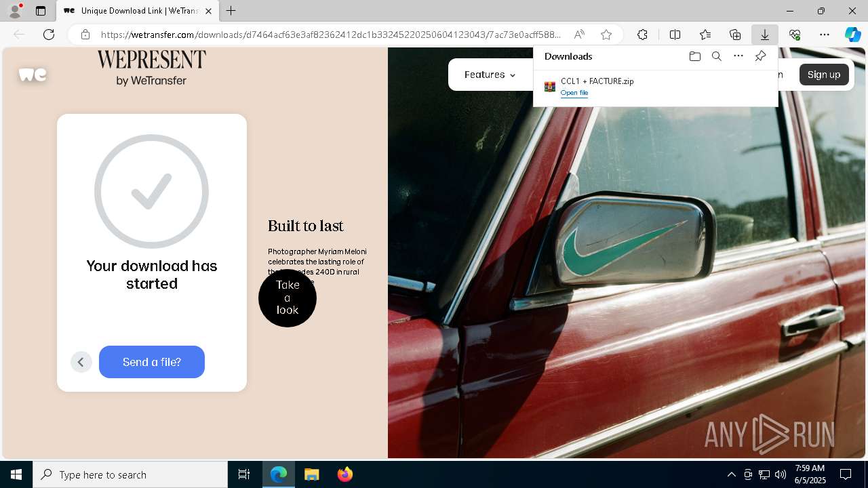Image resolution: width=868 pixels, height=488 pixels.
Task: Open the notification center icon
Action: 846,474
